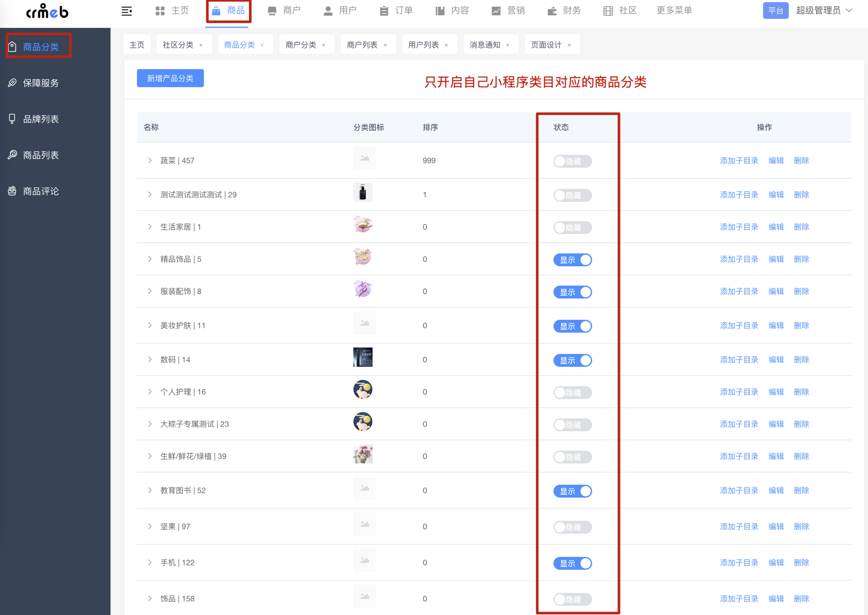Image resolution: width=868 pixels, height=615 pixels.
Task: Enable status switch for 个人护理 | 16
Action: [x=572, y=392]
